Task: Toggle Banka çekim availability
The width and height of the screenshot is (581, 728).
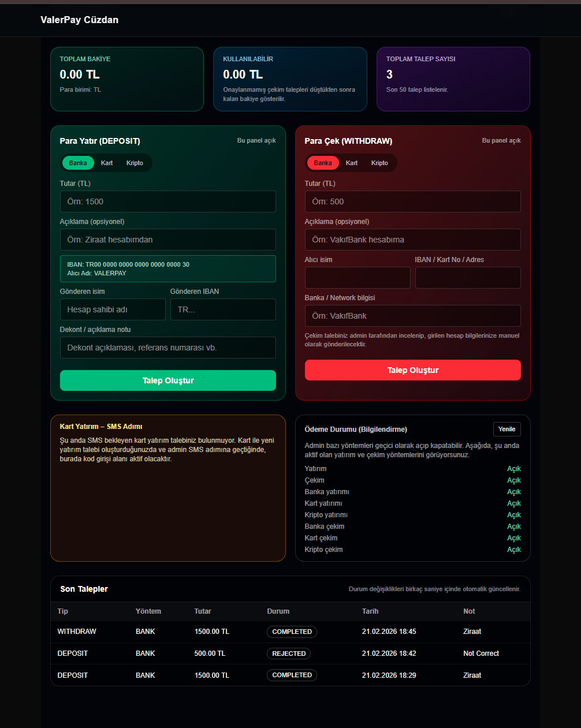Action: 513,527
